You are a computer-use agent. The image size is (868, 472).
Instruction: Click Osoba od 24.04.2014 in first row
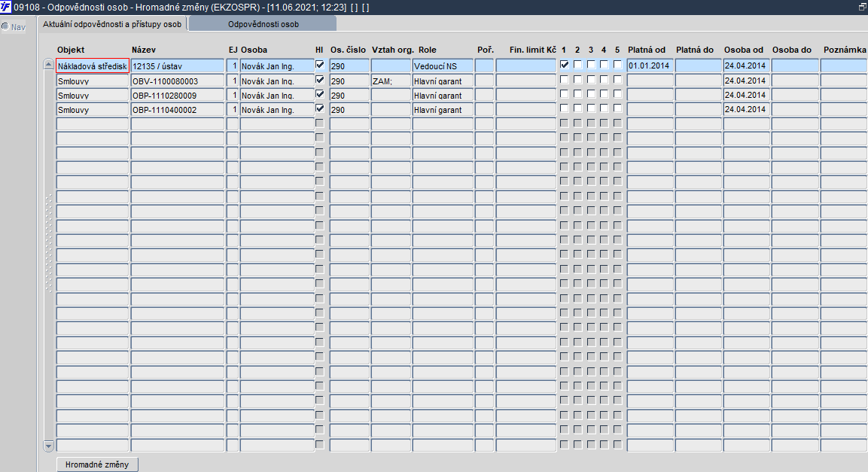pos(746,65)
